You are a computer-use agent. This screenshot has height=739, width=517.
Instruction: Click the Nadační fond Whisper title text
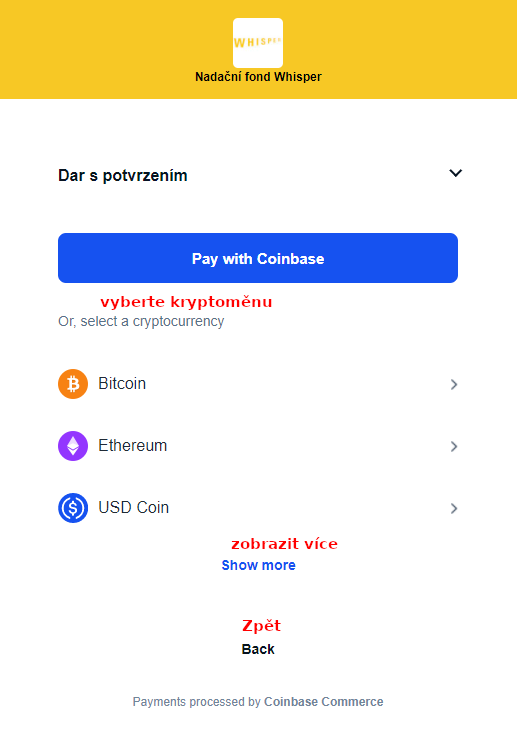[258, 77]
